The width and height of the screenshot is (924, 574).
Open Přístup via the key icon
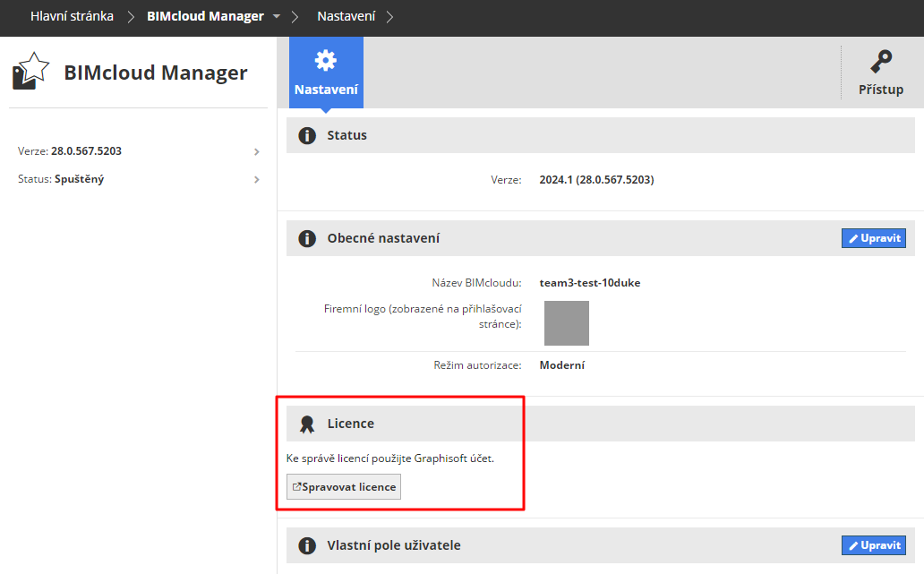click(881, 62)
